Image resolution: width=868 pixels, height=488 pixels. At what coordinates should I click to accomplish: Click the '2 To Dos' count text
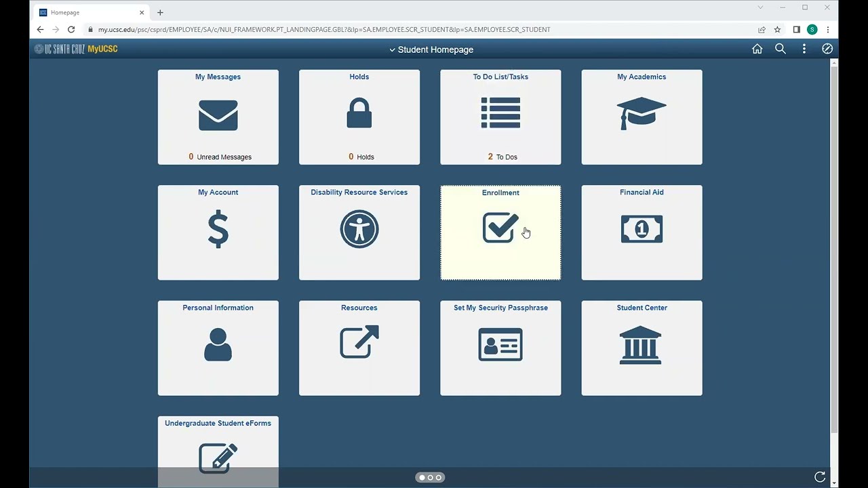tap(502, 157)
